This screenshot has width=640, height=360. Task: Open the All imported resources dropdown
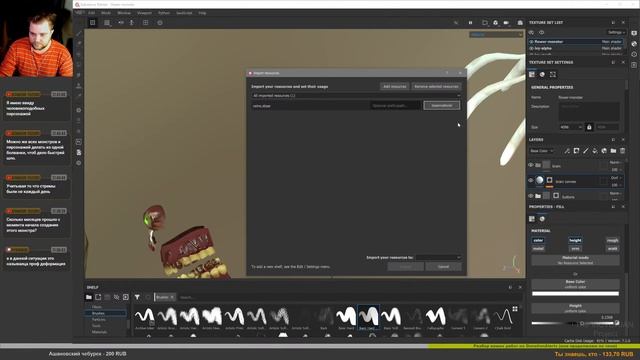click(x=356, y=96)
